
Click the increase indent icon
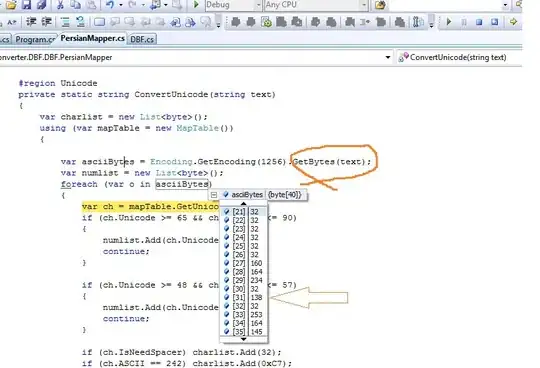point(46,22)
